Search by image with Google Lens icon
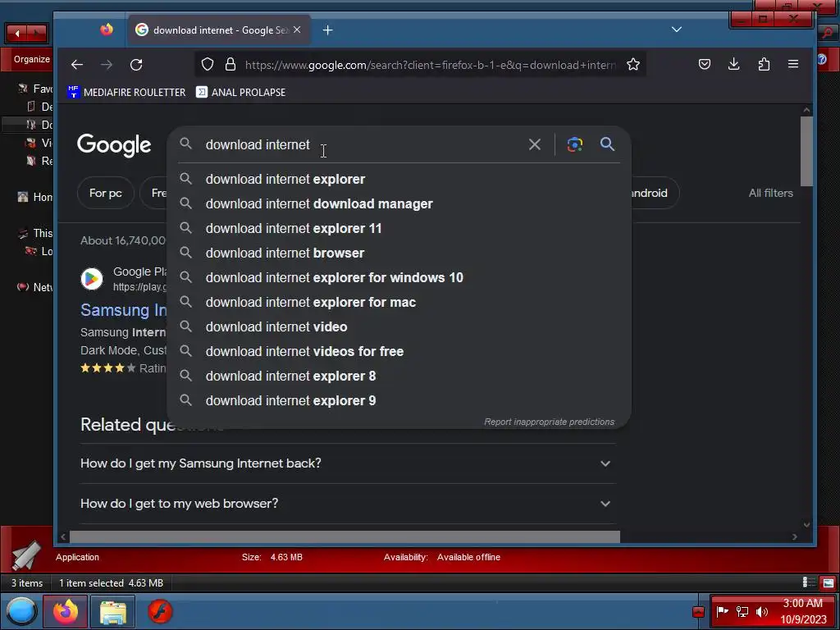Screen dimensions: 840x630 [x=575, y=144]
